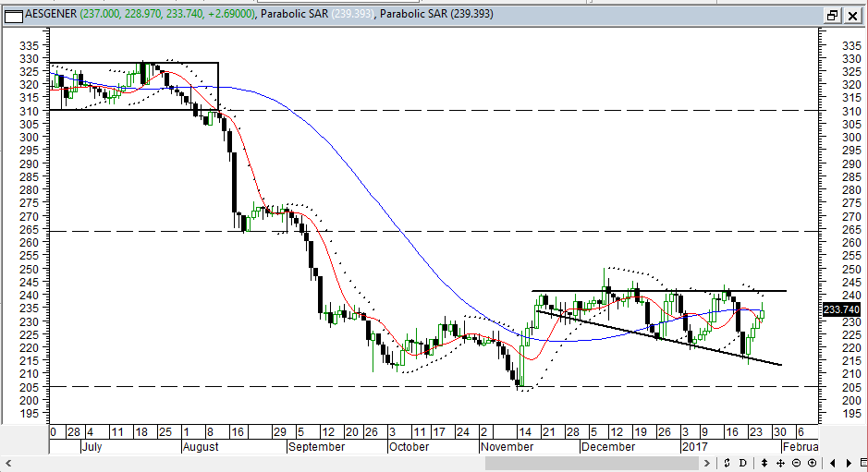This screenshot has height=472, width=868.
Task: Click the right triangle to move chart forward
Action: [x=849, y=463]
